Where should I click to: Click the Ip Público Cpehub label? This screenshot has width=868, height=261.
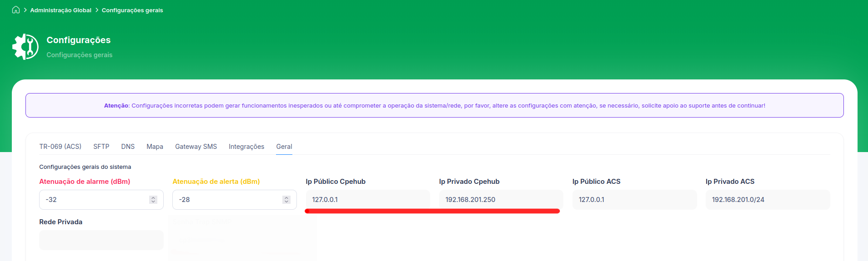[336, 182]
